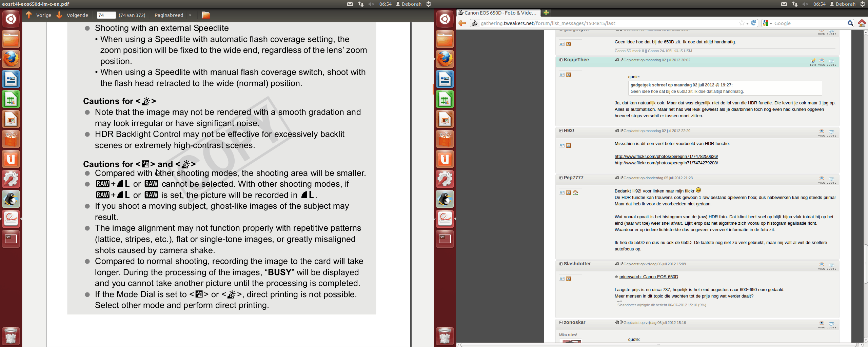Click the View eye icon on KopjeThee's post
Viewport: 868px width, 347px height.
point(822,61)
